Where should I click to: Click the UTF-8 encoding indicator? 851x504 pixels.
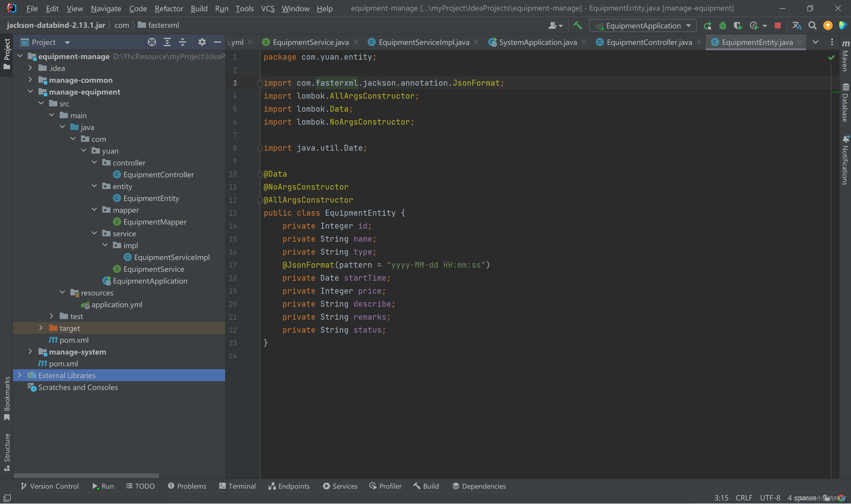pos(770,498)
